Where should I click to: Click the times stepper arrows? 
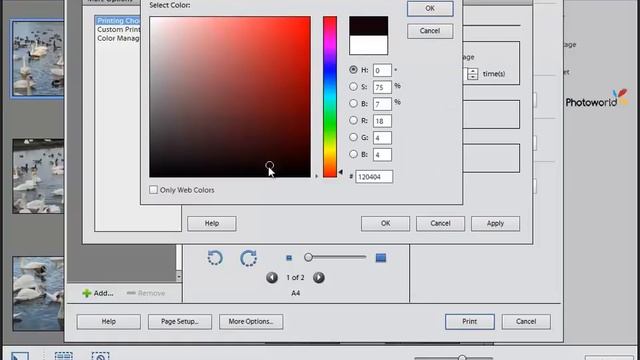(x=473, y=74)
